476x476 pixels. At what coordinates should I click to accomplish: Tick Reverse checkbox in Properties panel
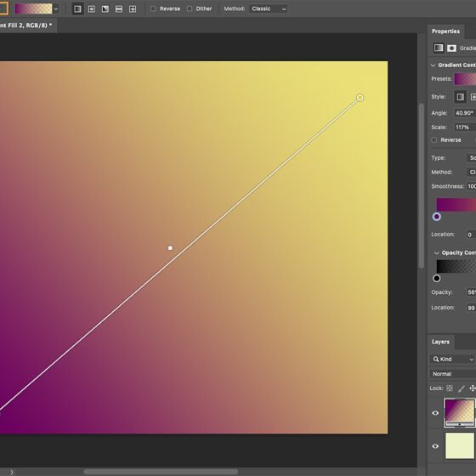point(434,140)
